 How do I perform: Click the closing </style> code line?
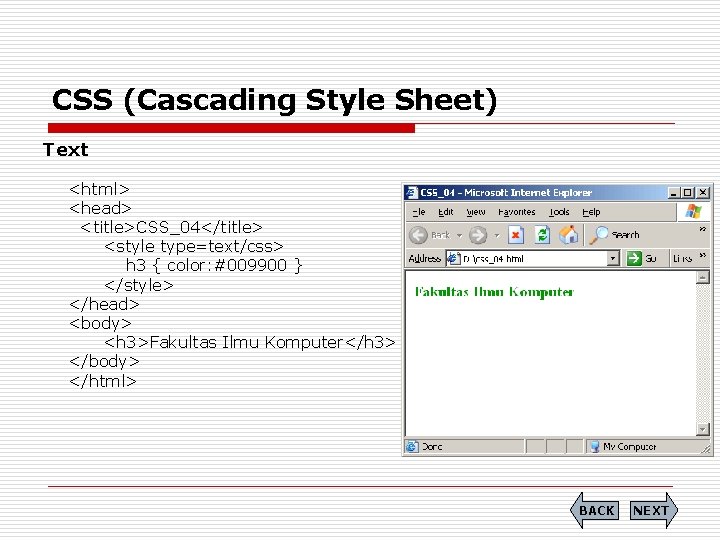click(139, 285)
